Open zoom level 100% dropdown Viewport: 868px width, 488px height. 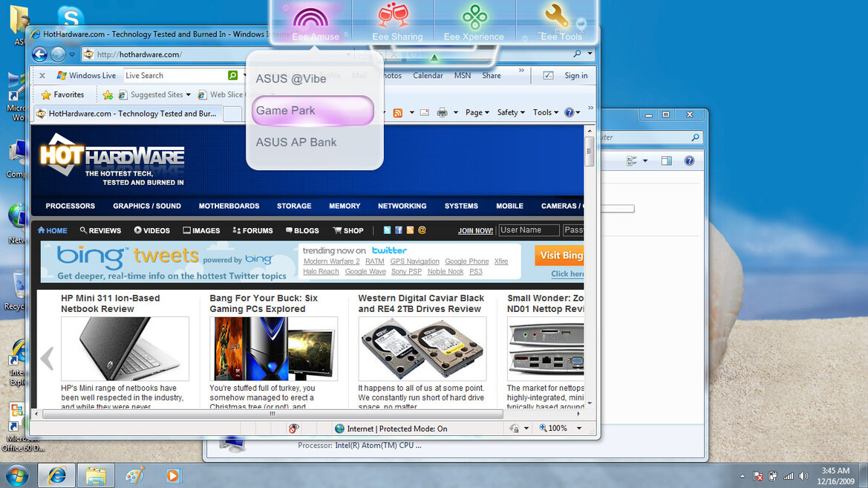tap(579, 428)
